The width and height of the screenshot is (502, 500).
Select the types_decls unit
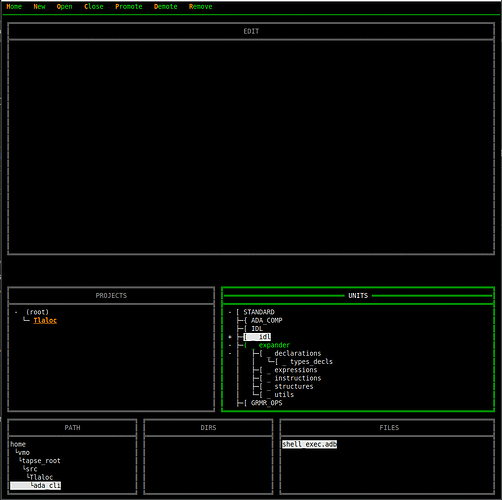coord(311,362)
